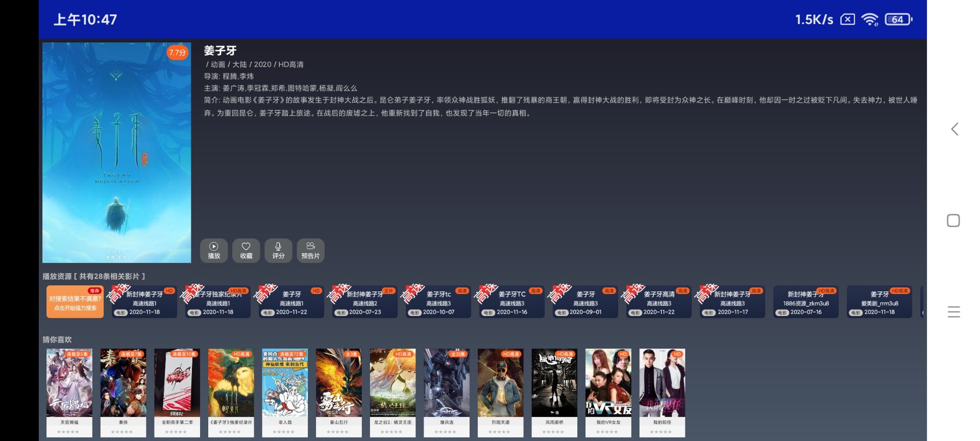Click the 全33集 badge on 雄兵连
This screenshot has height=441, width=980.
pyautogui.click(x=457, y=354)
